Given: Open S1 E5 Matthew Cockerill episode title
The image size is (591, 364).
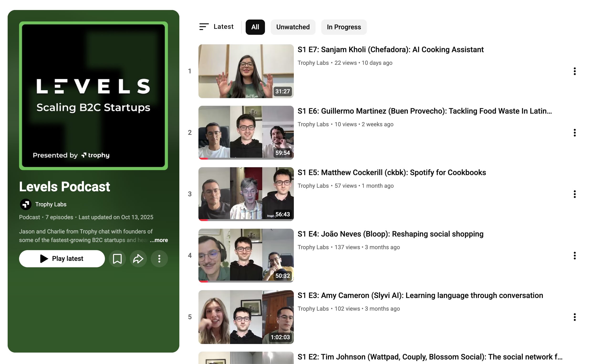Looking at the screenshot, I should click(x=391, y=173).
